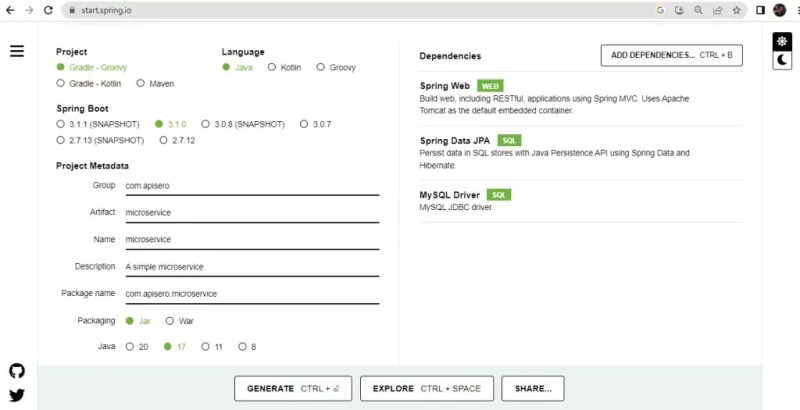
Task: Choose Kotlin language
Action: point(284,67)
